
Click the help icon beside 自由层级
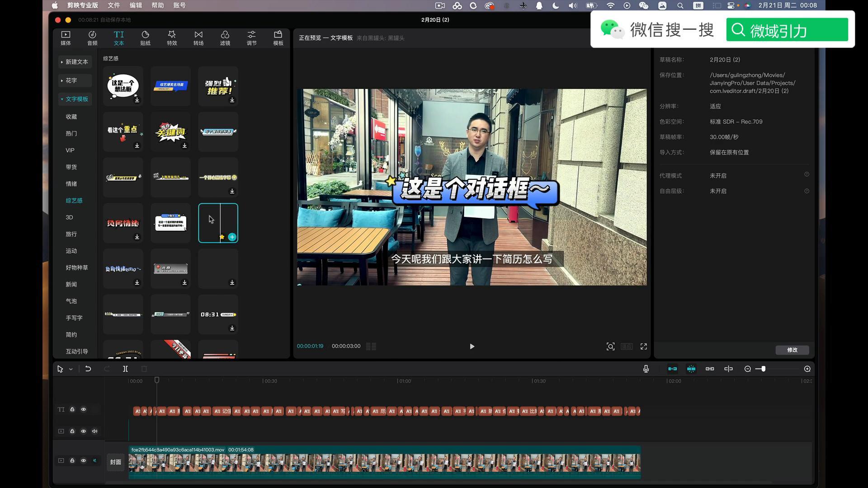(x=807, y=191)
